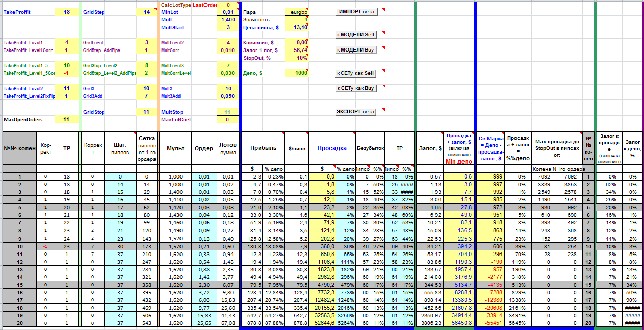644x330 pixels.
Task: Click the к МОДЕЛИ Buy button
Action: [356, 50]
